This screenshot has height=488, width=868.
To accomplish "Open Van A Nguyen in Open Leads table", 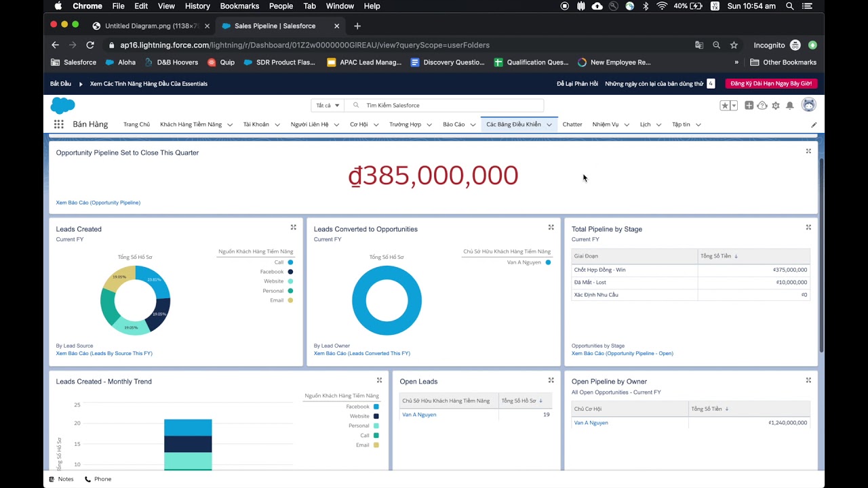I will click(x=419, y=415).
